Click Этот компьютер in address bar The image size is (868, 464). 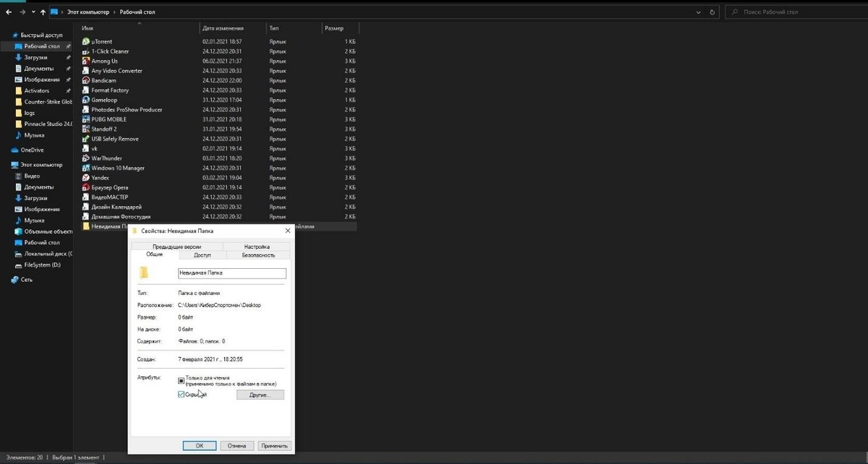(90, 12)
